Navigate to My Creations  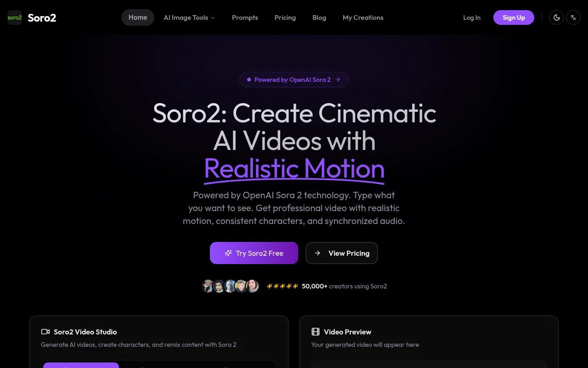pyautogui.click(x=363, y=17)
